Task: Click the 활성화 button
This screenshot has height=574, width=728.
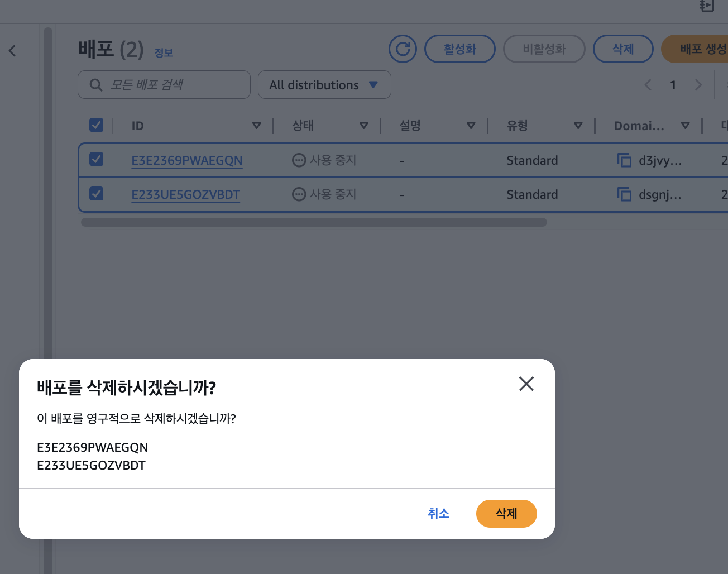Action: click(460, 49)
